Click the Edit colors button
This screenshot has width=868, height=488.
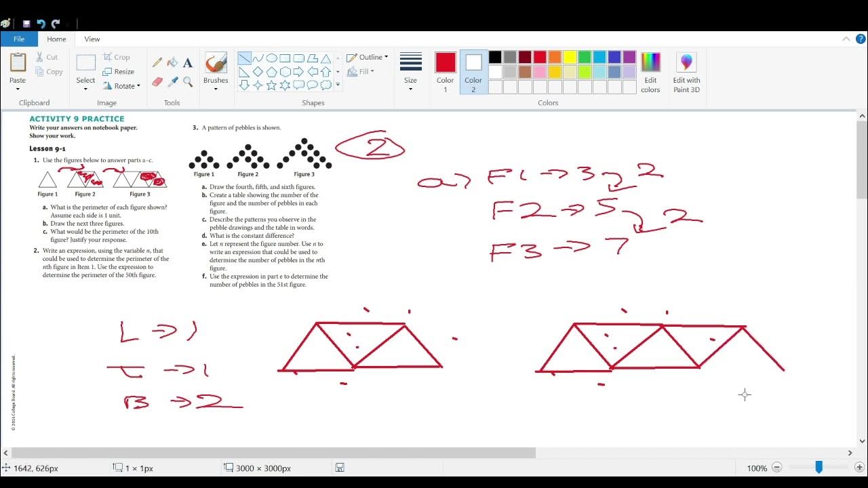tap(650, 72)
